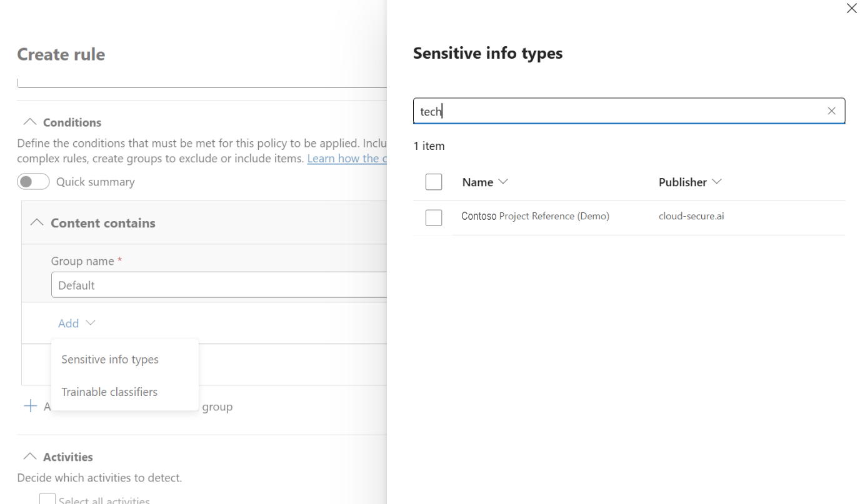Click the plus add group icon
Image resolution: width=865 pixels, height=504 pixels.
coord(30,407)
